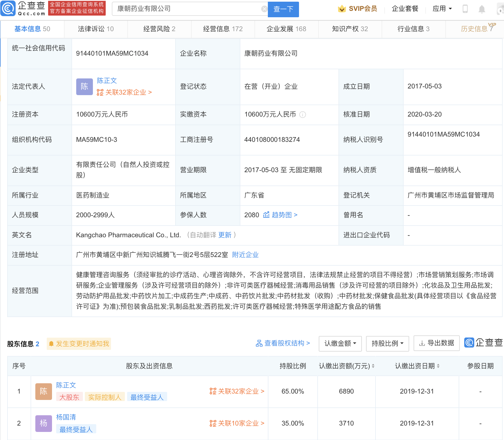Screen dimensions: 504x440
Task: Clear the search box with the X icon
Action: (264, 9)
